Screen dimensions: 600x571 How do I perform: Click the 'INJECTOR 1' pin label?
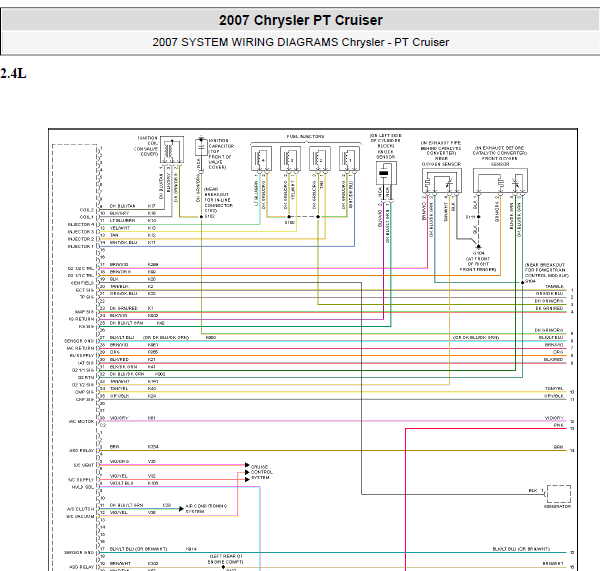pyautogui.click(x=81, y=246)
